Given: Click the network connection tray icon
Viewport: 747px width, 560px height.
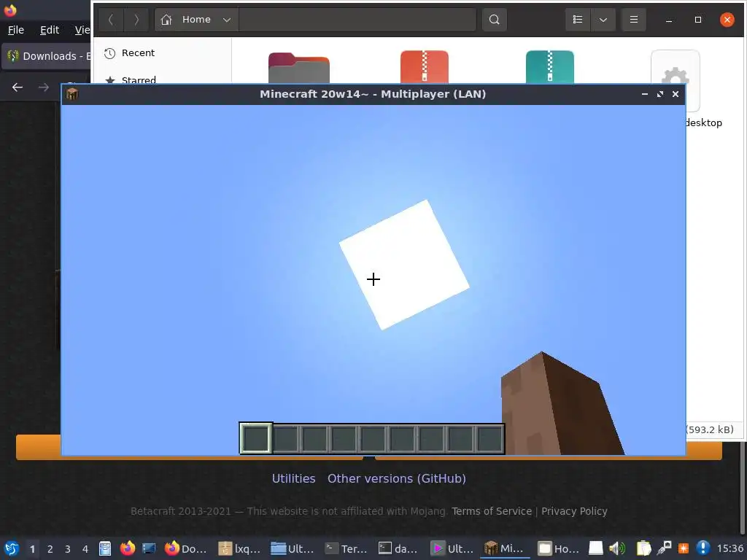Looking at the screenshot, I should click(x=664, y=548).
